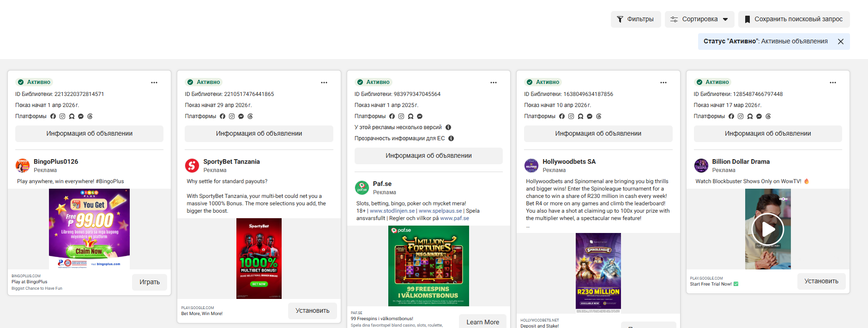Follow the www.paf.se link
The image size is (868, 328).
coord(454,218)
